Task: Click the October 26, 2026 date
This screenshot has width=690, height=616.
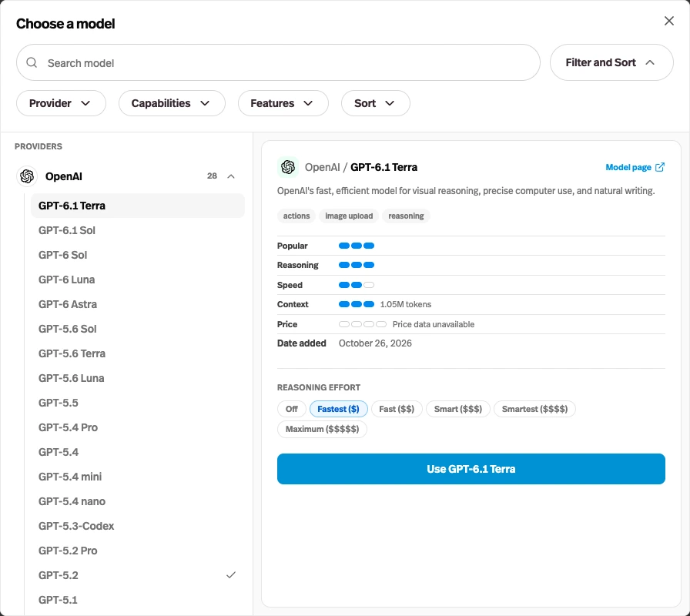Action: coord(375,343)
